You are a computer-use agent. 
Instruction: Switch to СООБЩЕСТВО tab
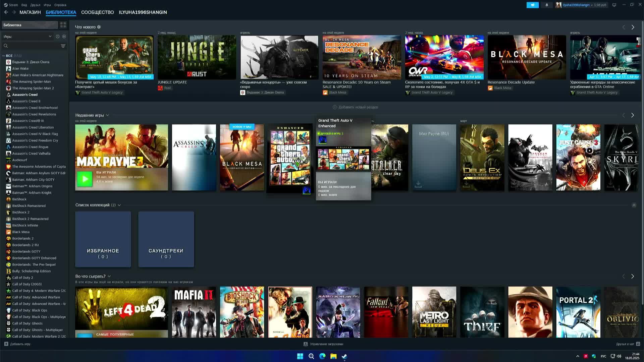coord(98,12)
